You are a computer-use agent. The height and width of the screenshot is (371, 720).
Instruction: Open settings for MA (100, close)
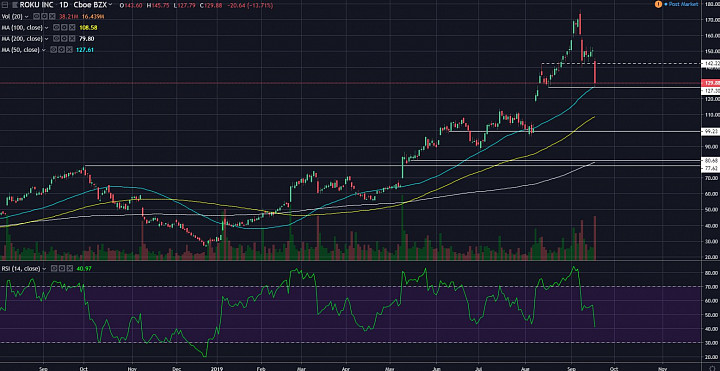64,28
